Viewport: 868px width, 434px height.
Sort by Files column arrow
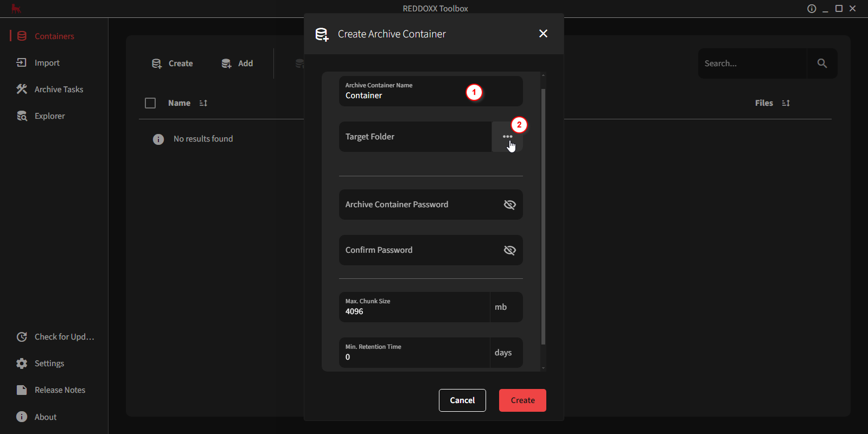[786, 103]
